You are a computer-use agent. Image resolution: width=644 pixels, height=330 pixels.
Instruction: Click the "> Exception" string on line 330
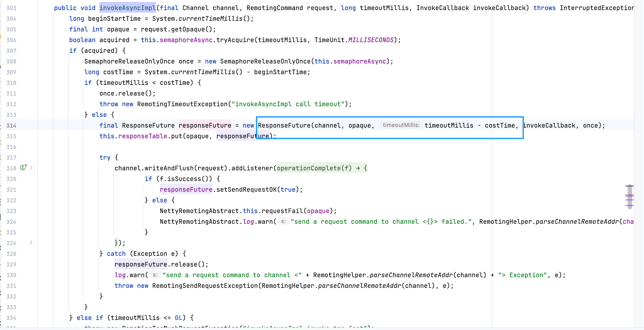523,275
